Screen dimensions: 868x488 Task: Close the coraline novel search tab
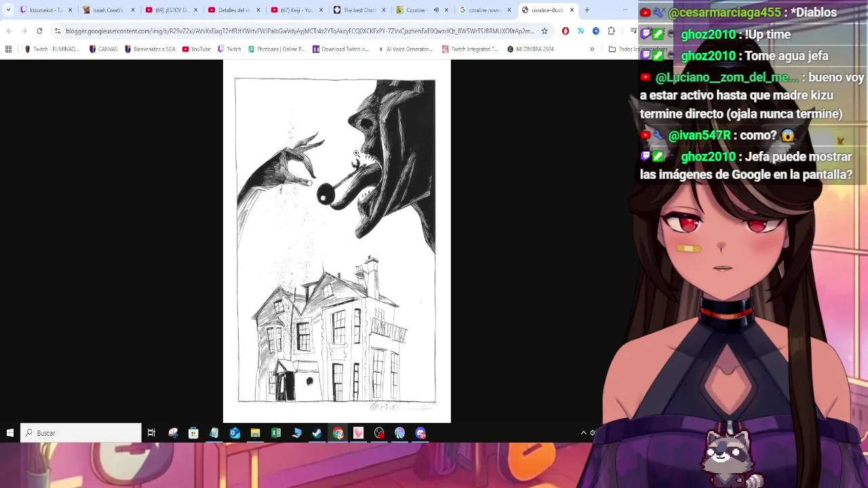point(509,10)
